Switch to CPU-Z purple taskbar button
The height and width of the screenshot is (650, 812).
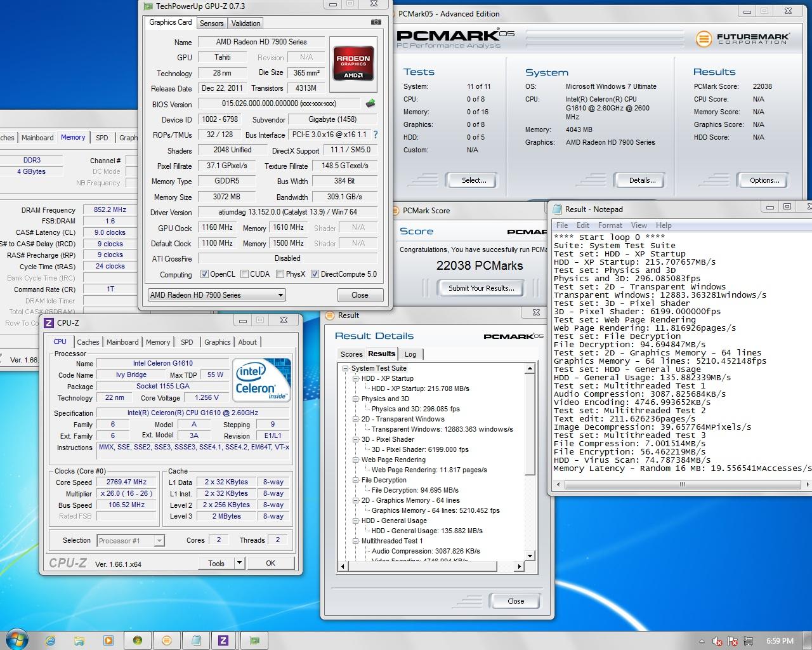click(x=223, y=640)
